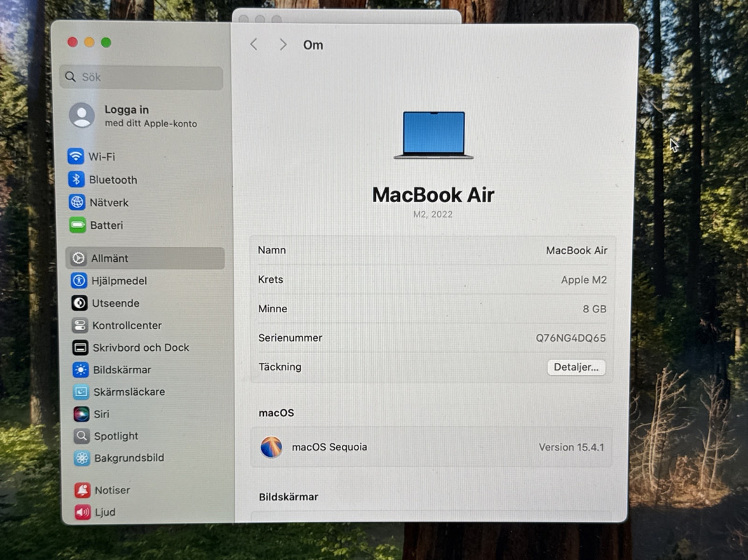Screen dimensions: 748x560
Task: Open Wi-Fi settings icon in sidebar
Action: (x=76, y=156)
